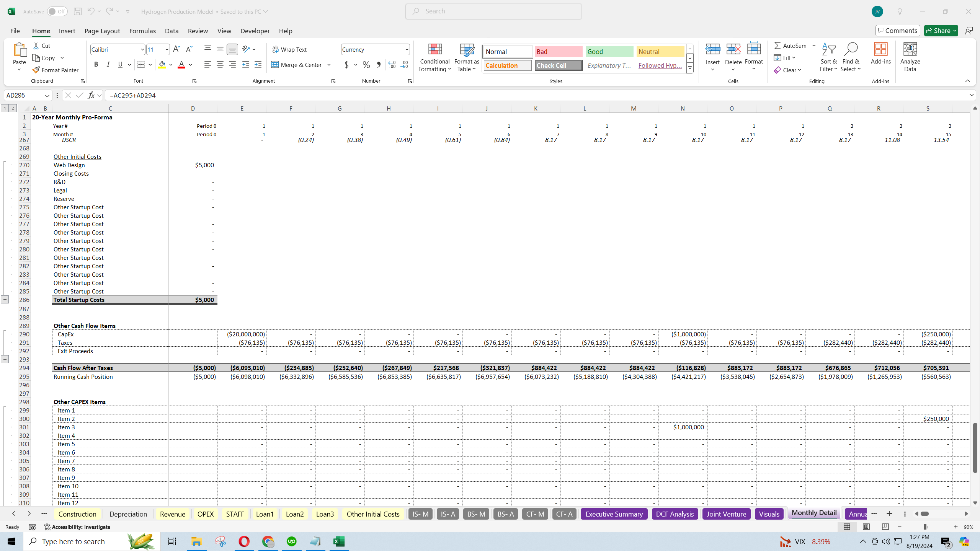This screenshot has height=551, width=980.
Task: Apply italic formatting
Action: coord(108,65)
